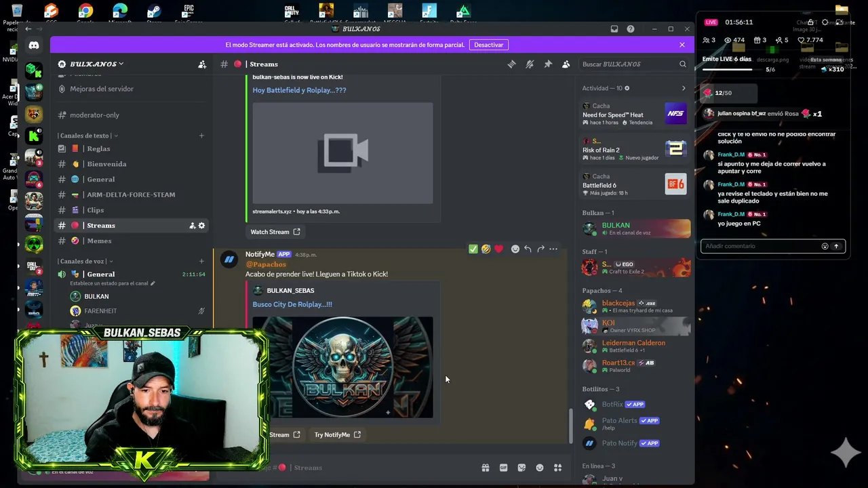868x488 pixels.
Task: Click invite people icon beside BULKANOS
Action: click(202, 64)
